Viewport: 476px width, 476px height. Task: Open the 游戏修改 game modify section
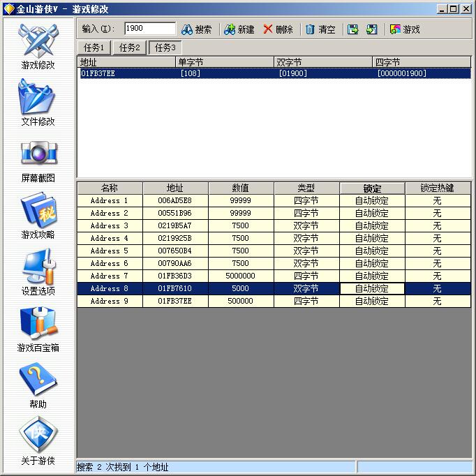(x=38, y=47)
